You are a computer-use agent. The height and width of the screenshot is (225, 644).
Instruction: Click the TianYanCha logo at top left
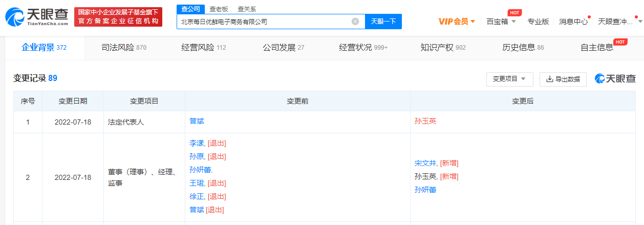37,17
